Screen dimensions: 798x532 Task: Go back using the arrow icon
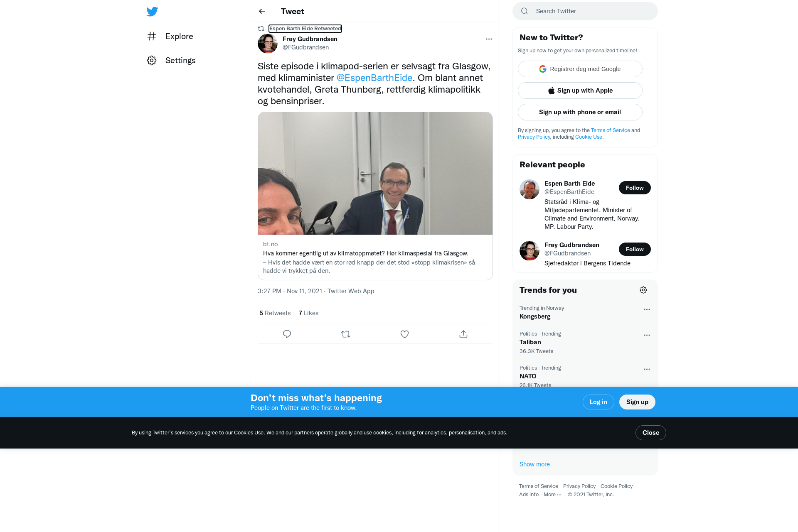pyautogui.click(x=262, y=11)
